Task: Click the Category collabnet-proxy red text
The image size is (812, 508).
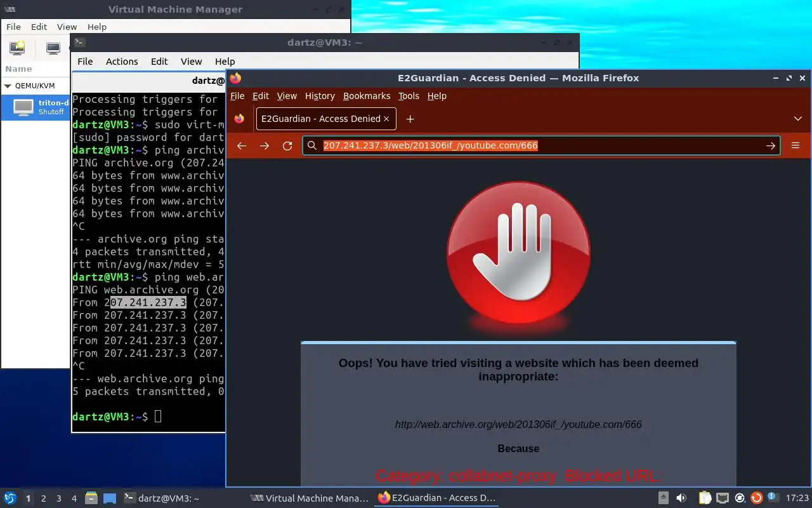Action: 518,476
